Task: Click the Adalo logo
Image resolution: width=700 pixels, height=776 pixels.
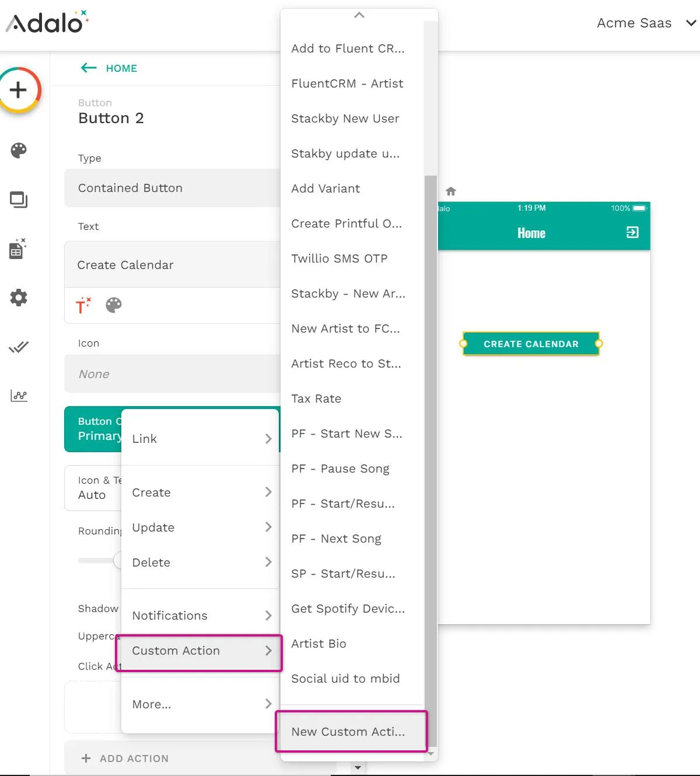Action: (x=47, y=23)
